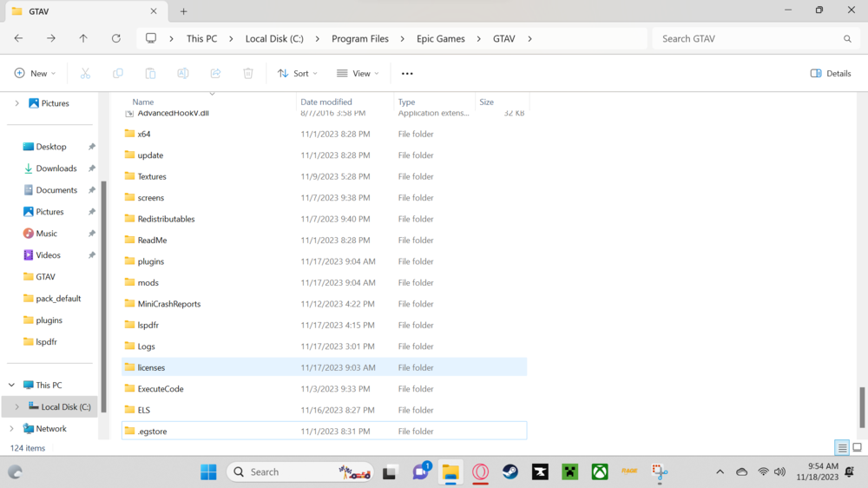This screenshot has height=488, width=868.
Task: Open chevron after Epic Games breadcrumb
Action: tap(479, 39)
